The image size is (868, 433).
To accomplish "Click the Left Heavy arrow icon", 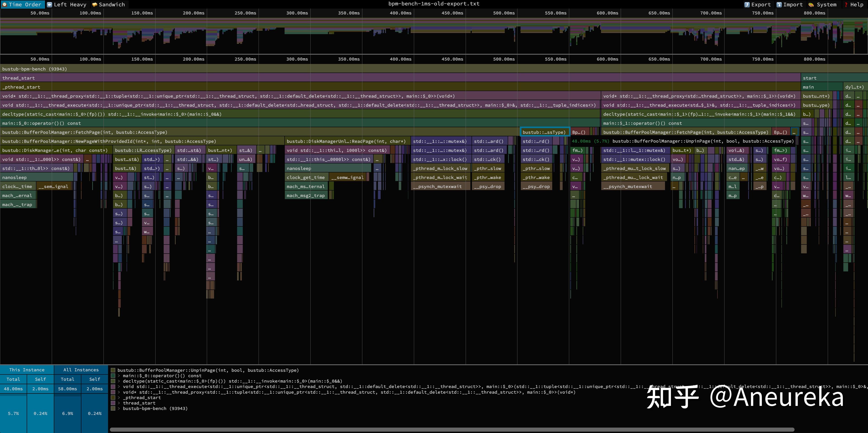I will coord(50,4).
